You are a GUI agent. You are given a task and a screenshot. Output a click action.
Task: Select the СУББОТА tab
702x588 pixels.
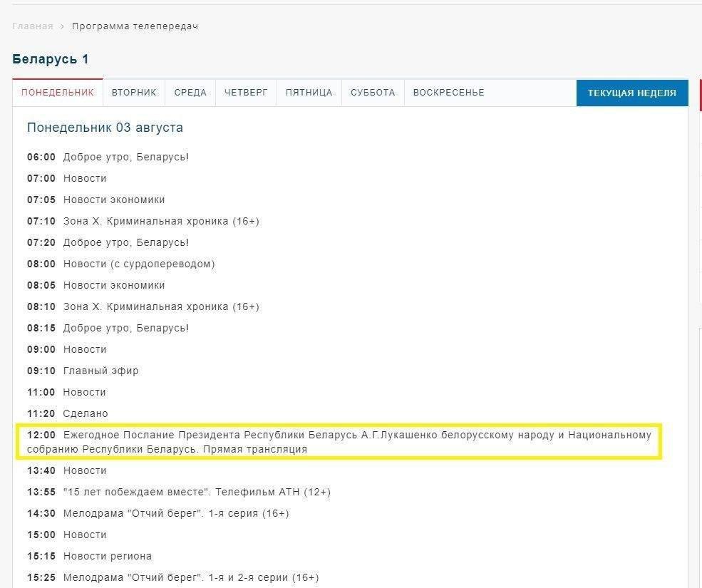click(373, 93)
